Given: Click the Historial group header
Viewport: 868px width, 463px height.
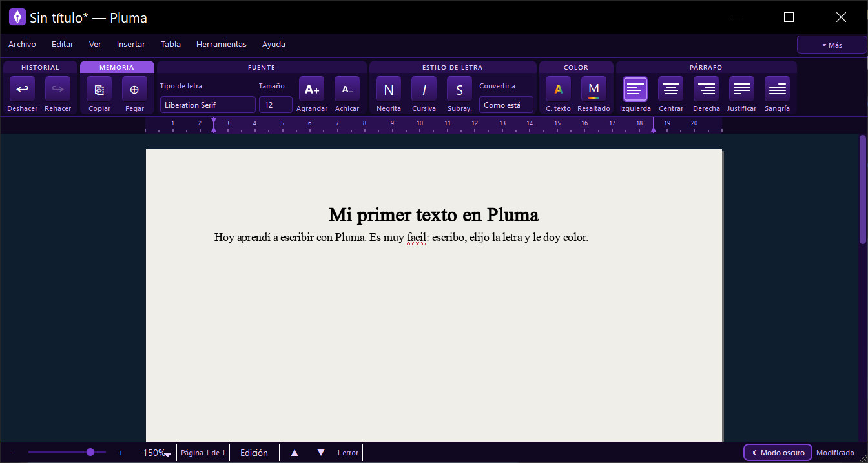Looking at the screenshot, I should 40,67.
